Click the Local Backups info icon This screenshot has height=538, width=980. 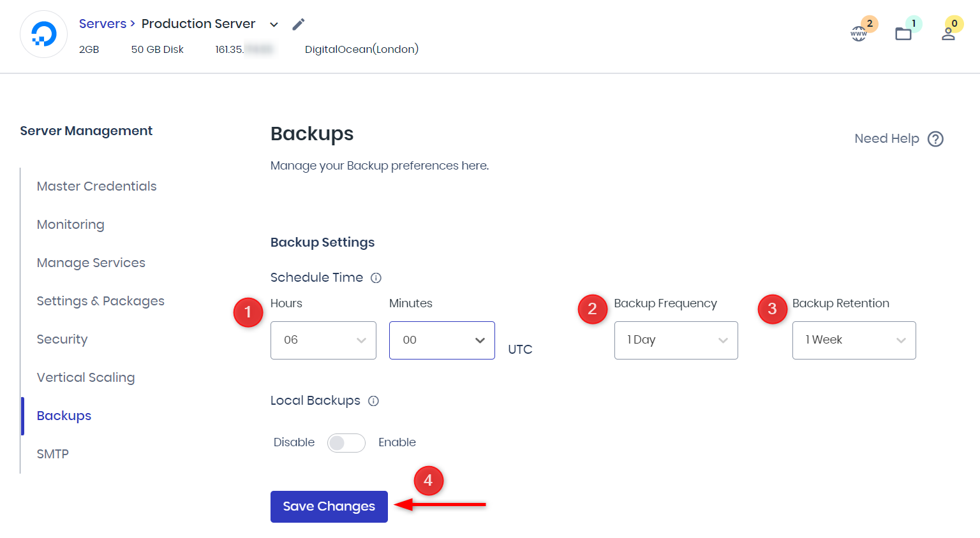(x=374, y=401)
